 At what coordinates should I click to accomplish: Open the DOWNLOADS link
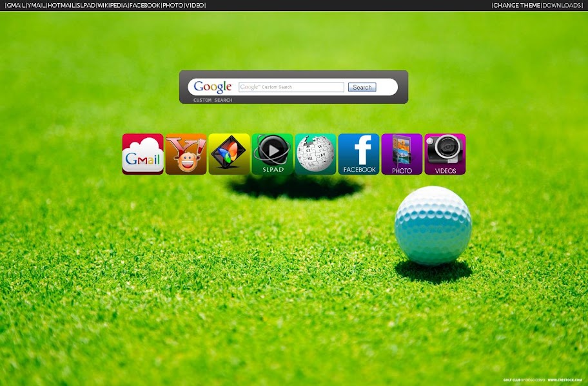562,5
